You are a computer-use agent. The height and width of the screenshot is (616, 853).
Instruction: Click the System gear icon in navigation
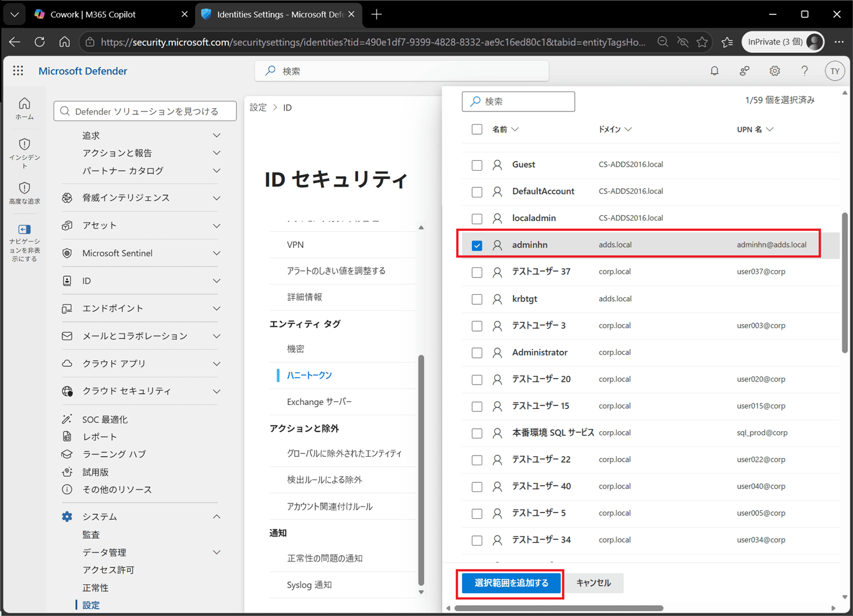tap(67, 516)
